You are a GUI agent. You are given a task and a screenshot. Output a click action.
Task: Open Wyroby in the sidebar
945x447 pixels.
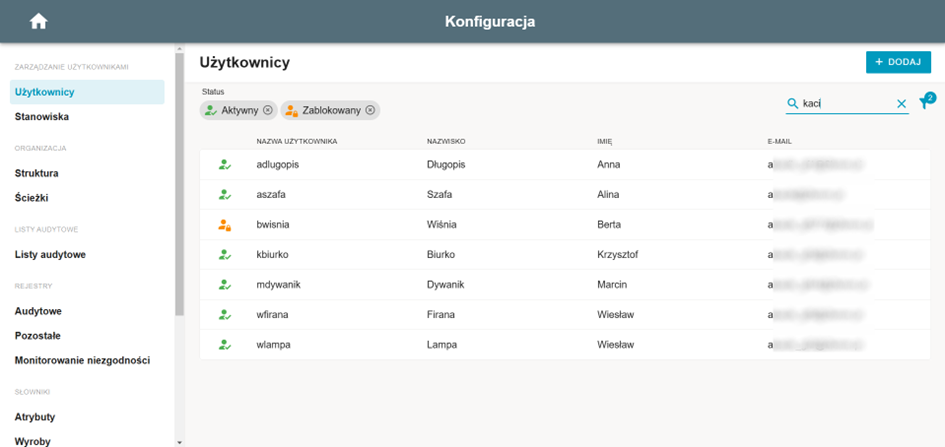[33, 441]
